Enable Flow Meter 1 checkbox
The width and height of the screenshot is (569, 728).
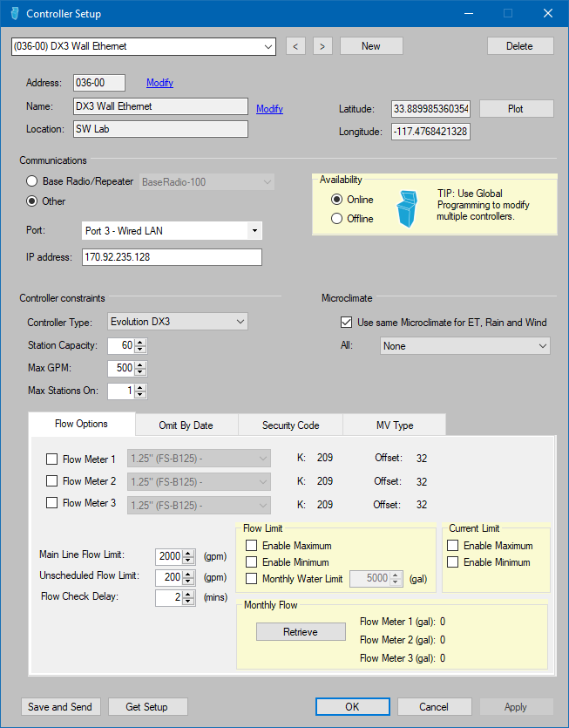pyautogui.click(x=51, y=459)
